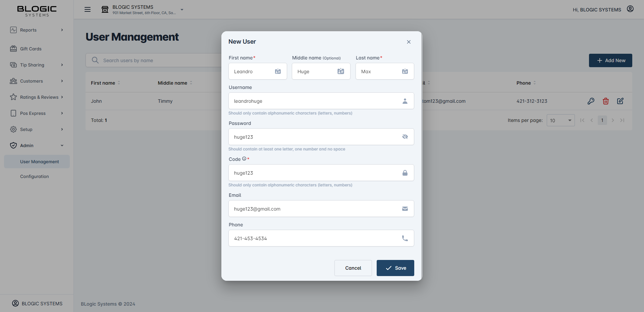
Task: Open Configuration menu item
Action: point(37,176)
